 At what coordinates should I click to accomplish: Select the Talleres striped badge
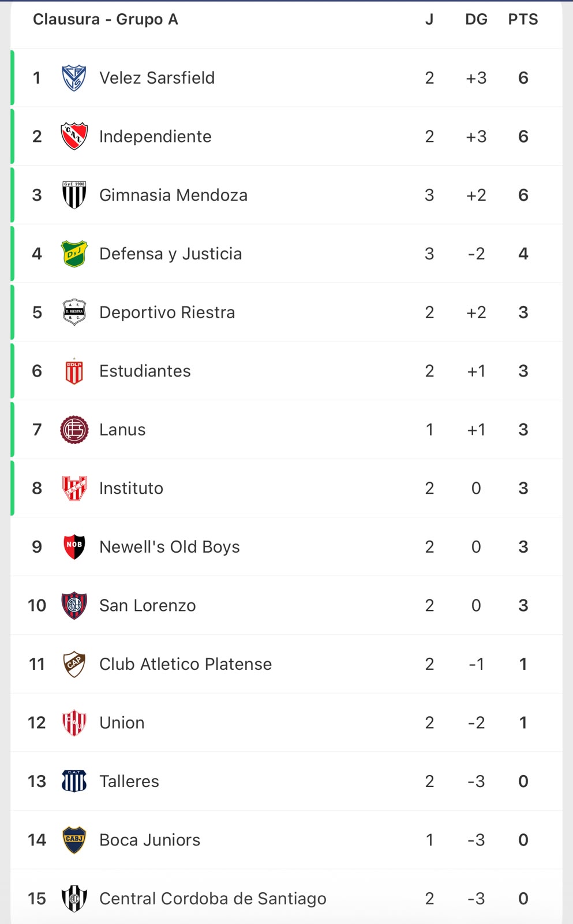pos(74,781)
